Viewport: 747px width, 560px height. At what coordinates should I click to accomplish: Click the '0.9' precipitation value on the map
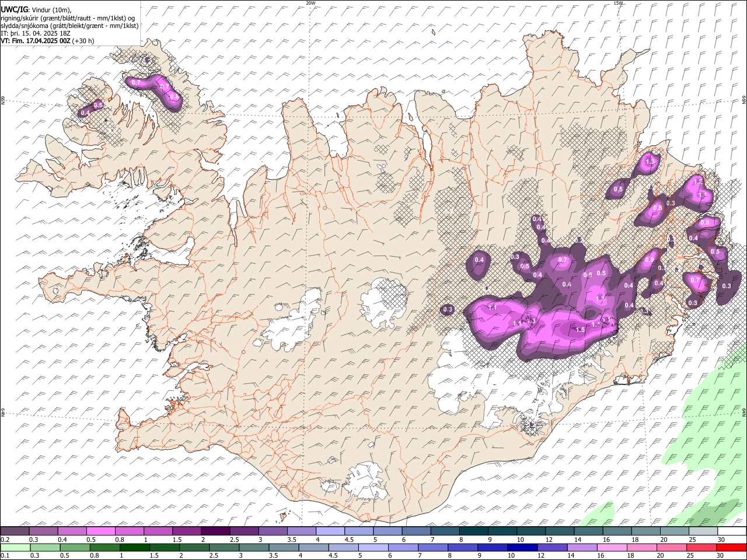coord(649,260)
